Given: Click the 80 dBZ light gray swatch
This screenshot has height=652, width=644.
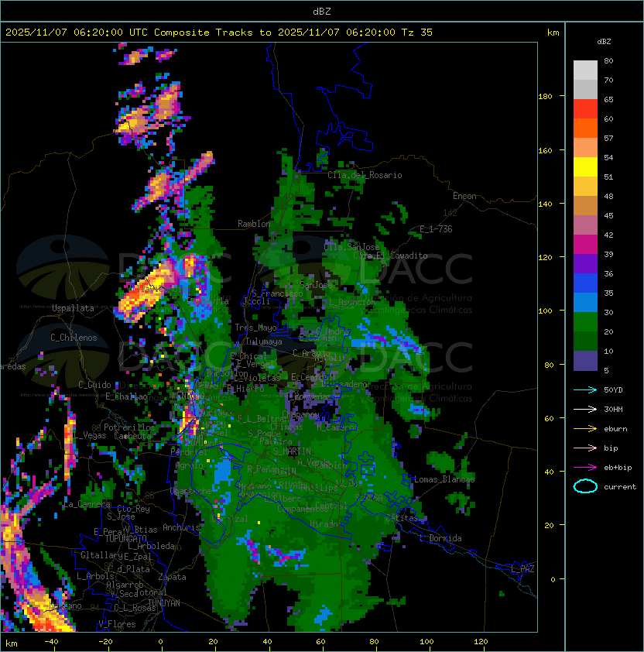Looking at the screenshot, I should 585,70.
